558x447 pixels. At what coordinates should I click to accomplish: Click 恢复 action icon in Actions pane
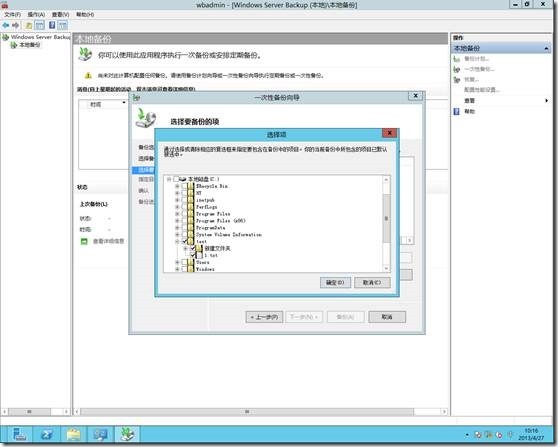tap(457, 80)
